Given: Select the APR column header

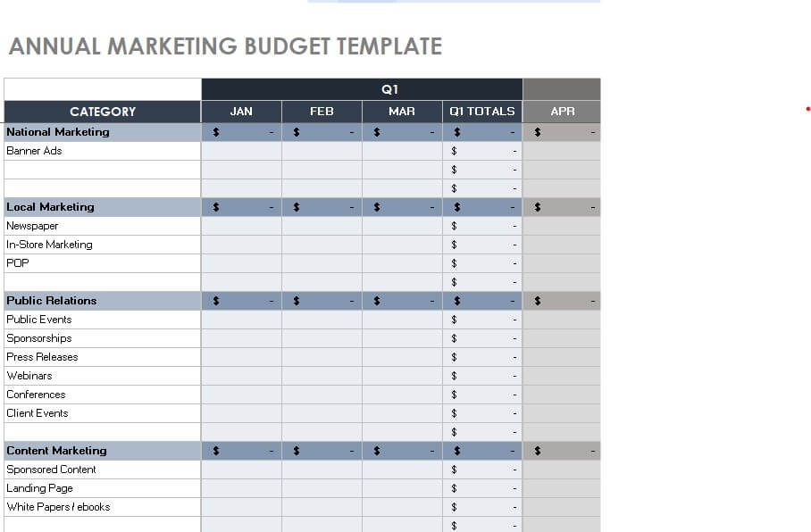Looking at the screenshot, I should (x=562, y=112).
